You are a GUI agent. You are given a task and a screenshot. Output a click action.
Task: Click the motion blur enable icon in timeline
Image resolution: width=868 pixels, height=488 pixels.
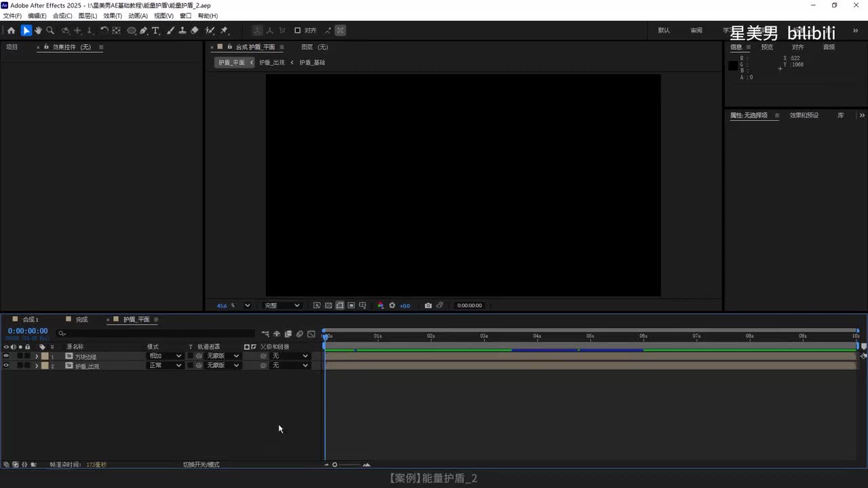(300, 333)
